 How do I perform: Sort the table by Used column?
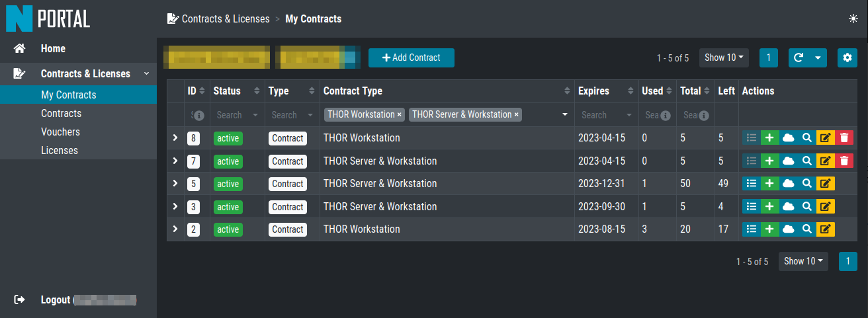point(657,91)
